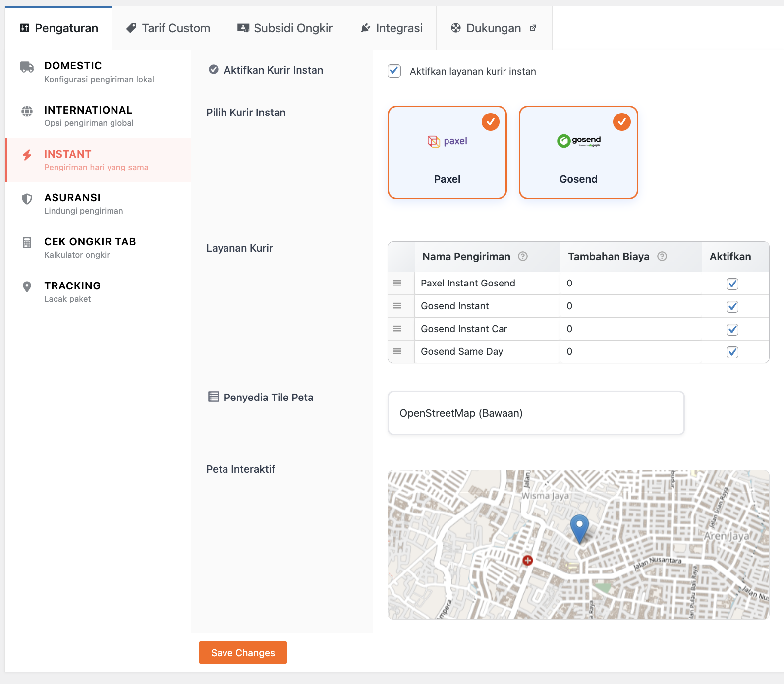Screen dimensions: 784x684
Task: Untick the Gosend Instant Car checkbox
Action: [732, 329]
